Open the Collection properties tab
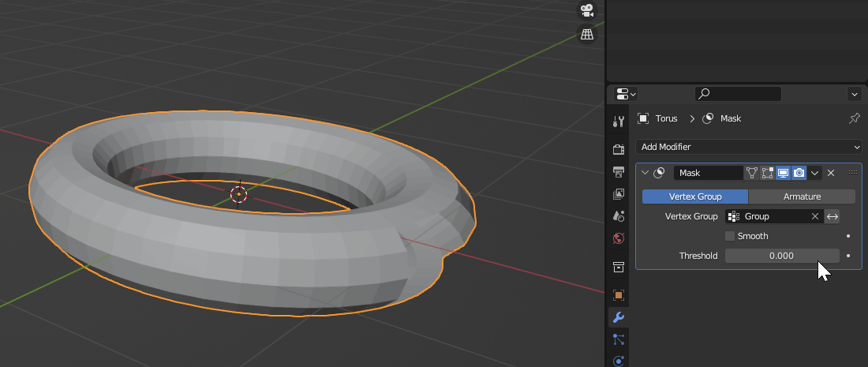868x367 pixels. click(619, 268)
